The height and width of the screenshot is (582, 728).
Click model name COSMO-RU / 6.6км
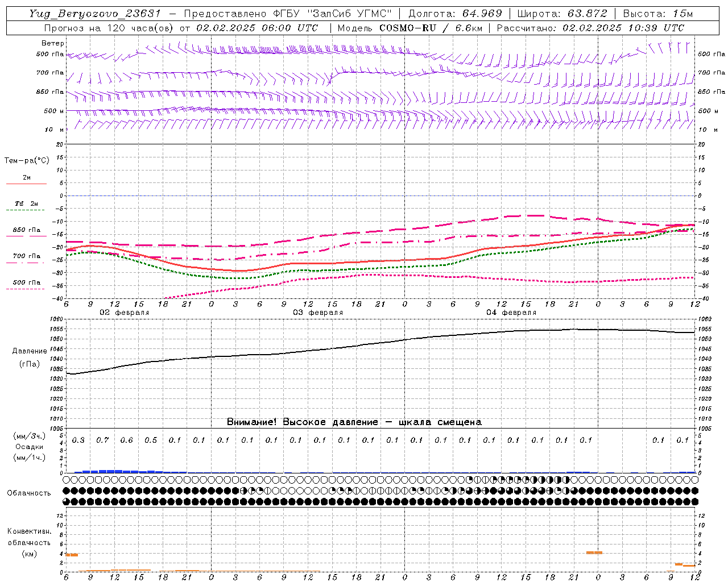click(x=431, y=28)
